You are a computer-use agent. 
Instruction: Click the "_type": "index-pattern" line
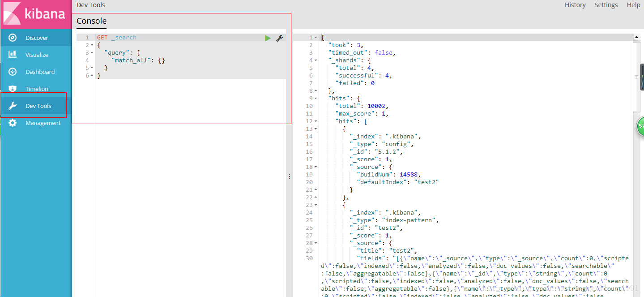pyautogui.click(x=394, y=220)
